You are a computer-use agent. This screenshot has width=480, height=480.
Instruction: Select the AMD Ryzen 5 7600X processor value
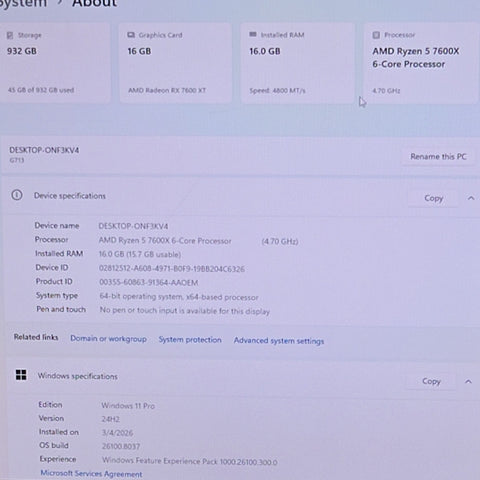[x=165, y=241]
